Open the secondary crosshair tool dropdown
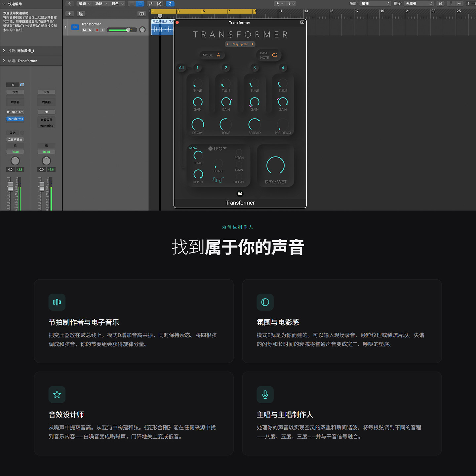Viewport: 476px width, 476px height. (x=291, y=4)
